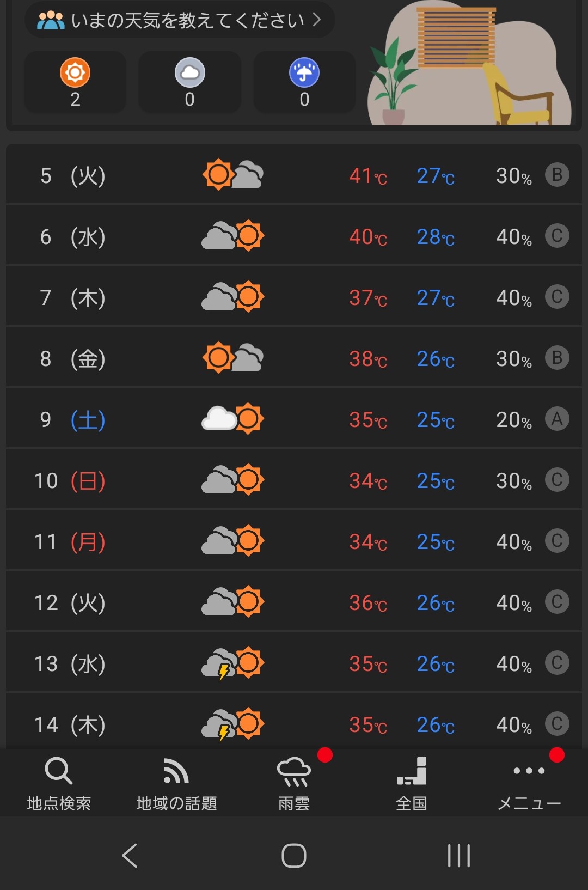Viewport: 588px width, 890px height.
Task: Open 地点検索 location search
Action: point(59,783)
